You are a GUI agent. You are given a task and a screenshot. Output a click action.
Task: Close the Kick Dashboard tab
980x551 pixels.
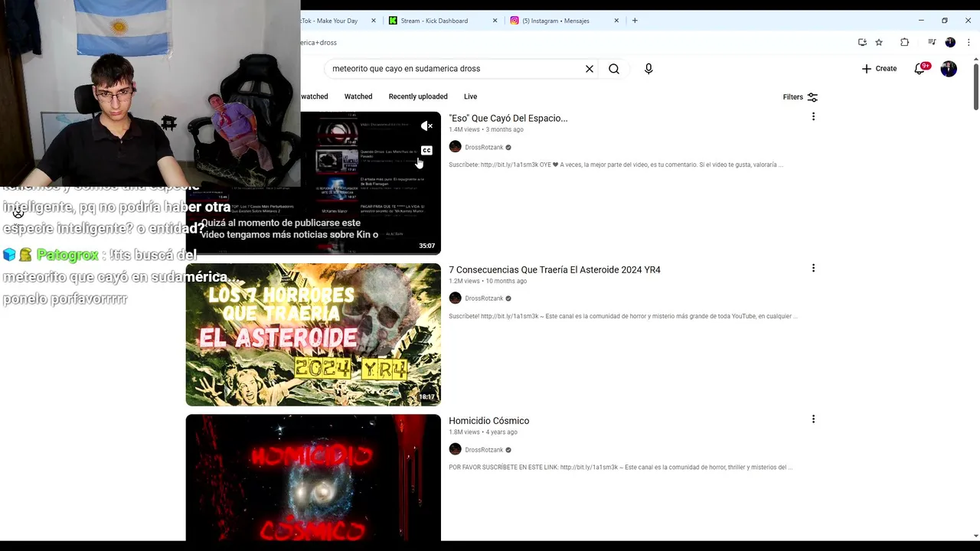pyautogui.click(x=495, y=21)
